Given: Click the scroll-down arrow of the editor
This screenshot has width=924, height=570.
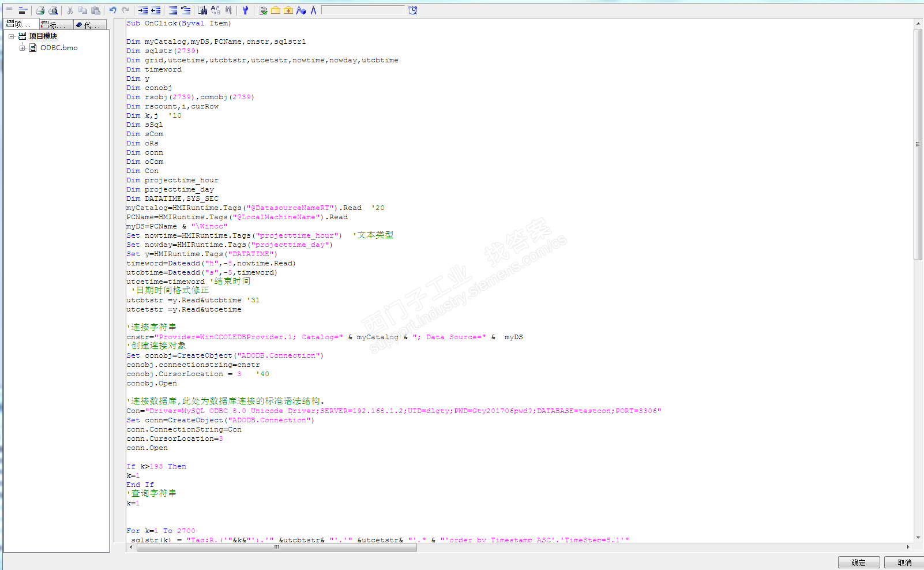Looking at the screenshot, I should (918, 538).
